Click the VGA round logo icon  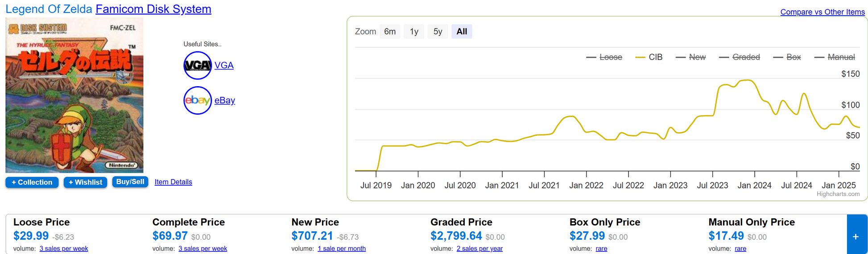(198, 65)
